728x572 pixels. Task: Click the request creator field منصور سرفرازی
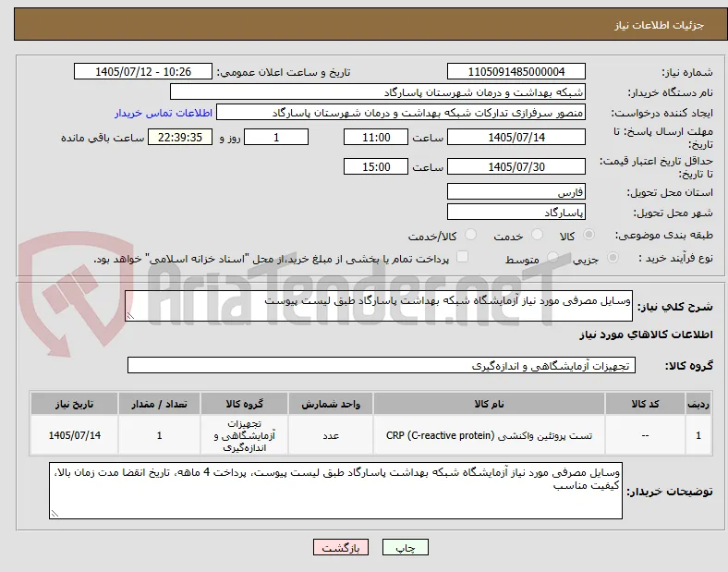coord(401,113)
